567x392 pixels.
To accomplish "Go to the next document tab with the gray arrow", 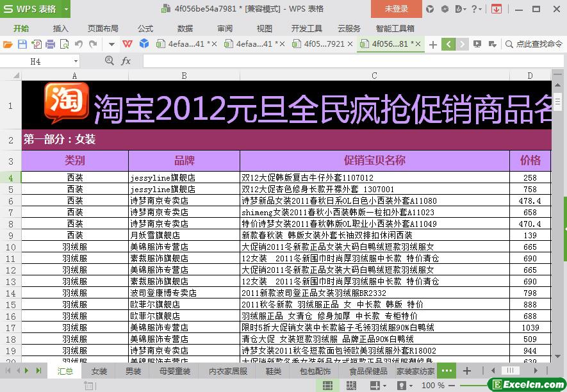I will tap(462, 44).
